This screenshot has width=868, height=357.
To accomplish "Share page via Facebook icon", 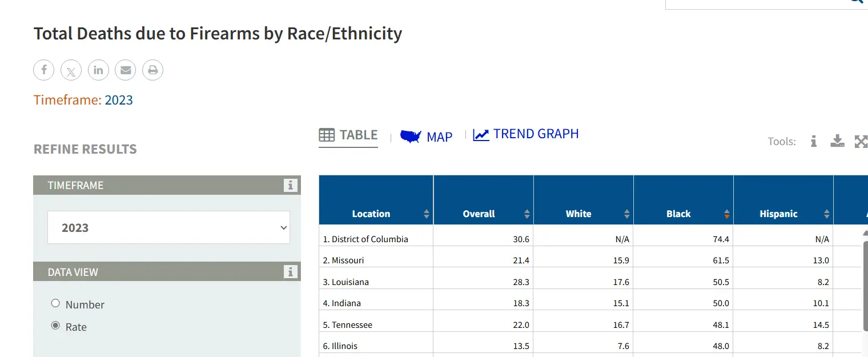I will coord(44,70).
